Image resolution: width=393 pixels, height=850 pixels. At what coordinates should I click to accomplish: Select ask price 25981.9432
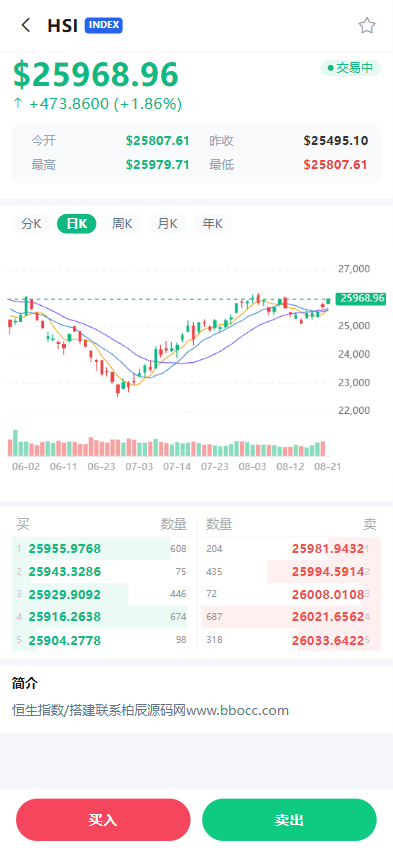[x=328, y=549]
